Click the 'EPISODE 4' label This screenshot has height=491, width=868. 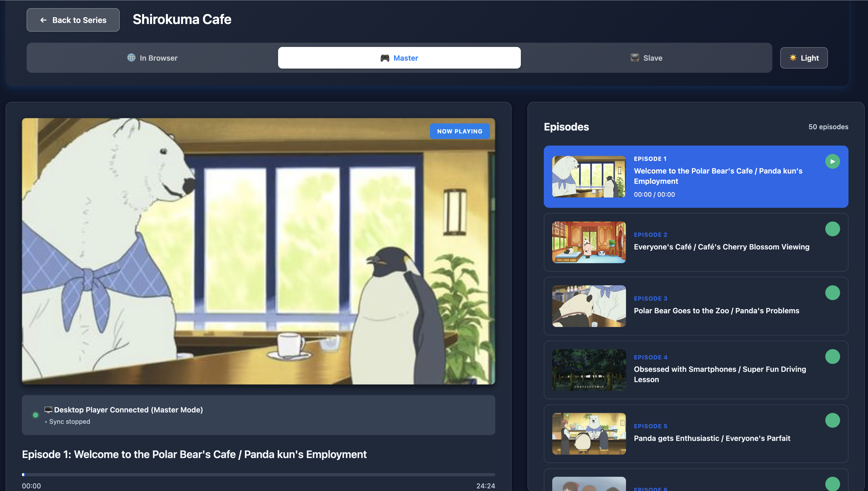[x=650, y=357]
